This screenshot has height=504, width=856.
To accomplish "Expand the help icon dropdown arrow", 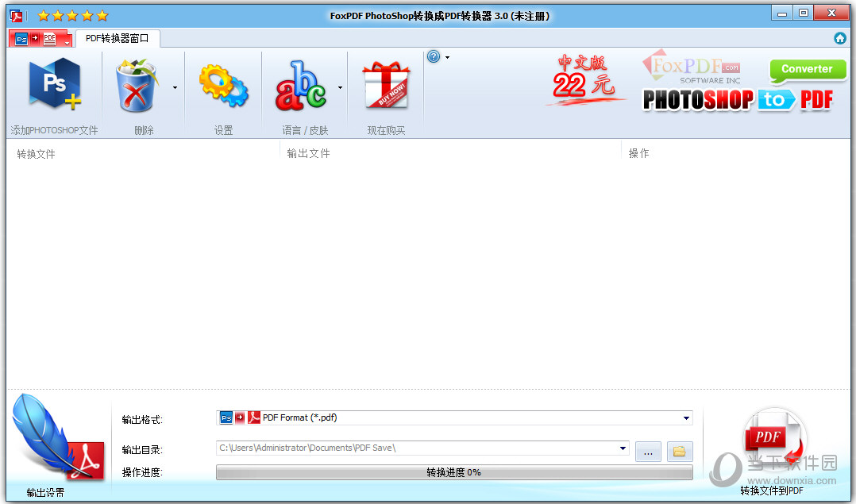I will [x=448, y=57].
